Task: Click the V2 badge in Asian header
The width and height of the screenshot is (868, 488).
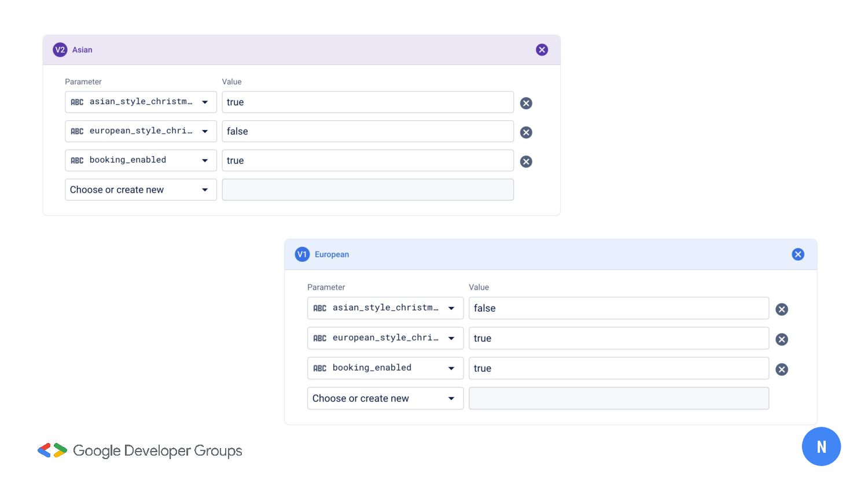Action: click(x=60, y=50)
